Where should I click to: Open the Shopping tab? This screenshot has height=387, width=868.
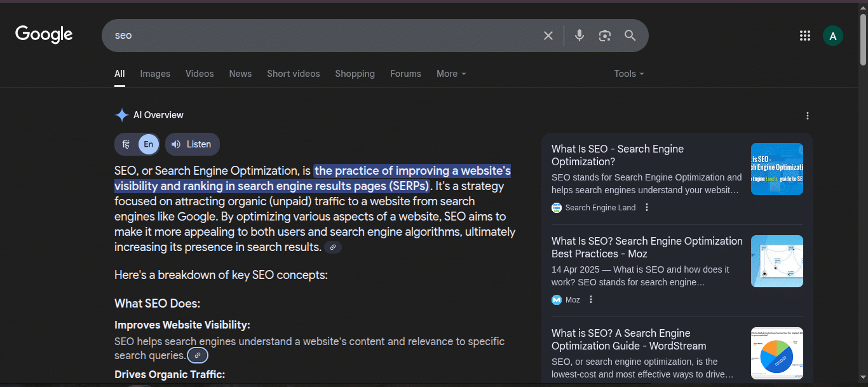[x=355, y=74]
